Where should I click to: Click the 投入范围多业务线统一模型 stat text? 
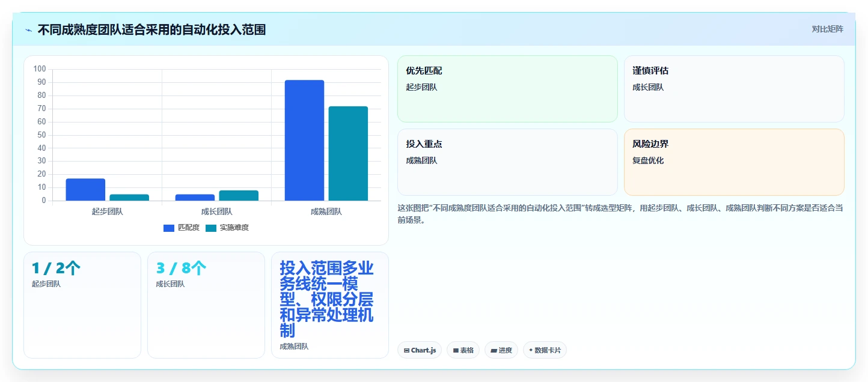click(327, 299)
